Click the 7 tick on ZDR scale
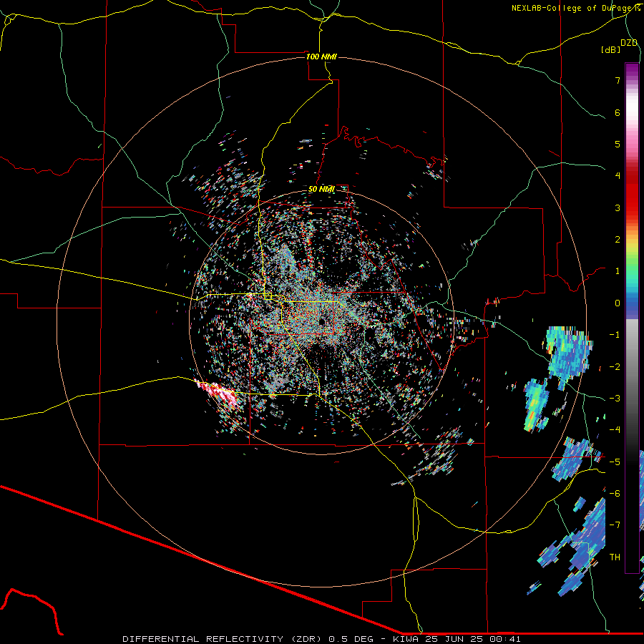Screen dimensions: 644x644 tap(618, 80)
